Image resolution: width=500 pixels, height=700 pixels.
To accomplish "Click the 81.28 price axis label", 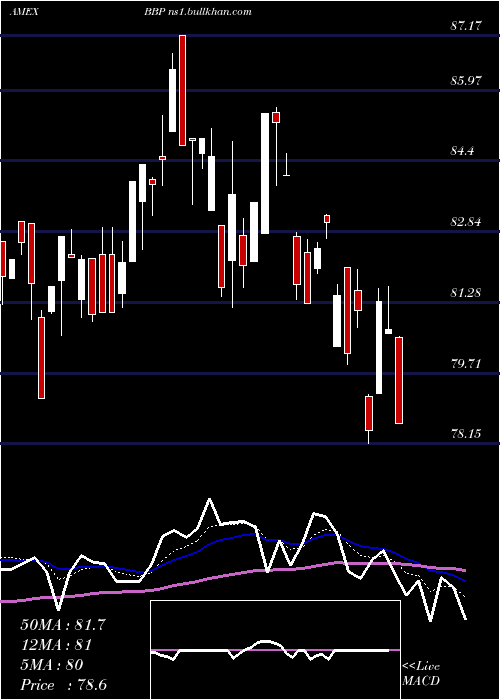I will point(466,293).
